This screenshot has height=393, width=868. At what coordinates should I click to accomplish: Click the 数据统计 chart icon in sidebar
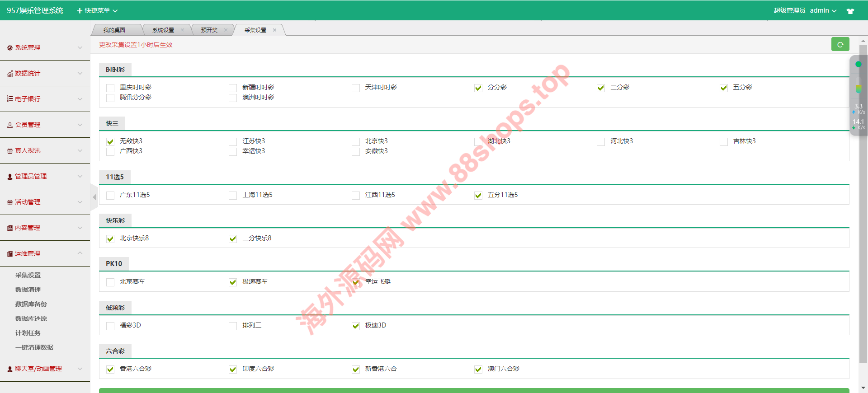[x=9, y=74]
